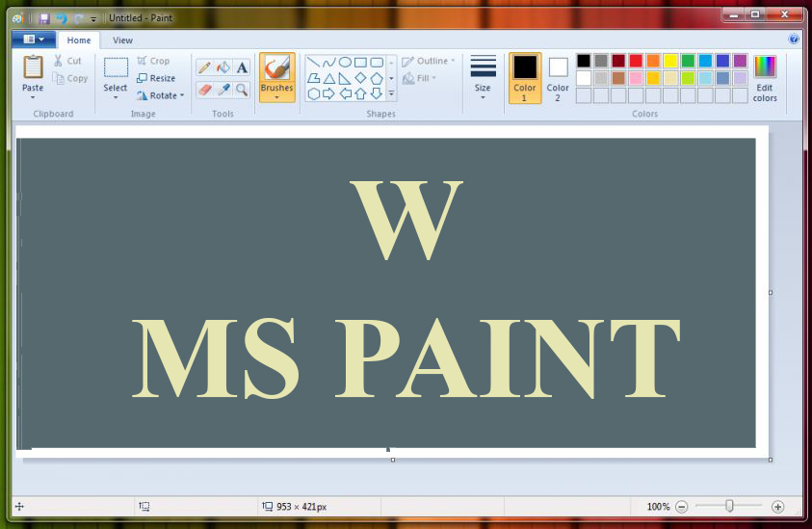Switch to the View tab
Screen dimensions: 812x529
(x=122, y=40)
